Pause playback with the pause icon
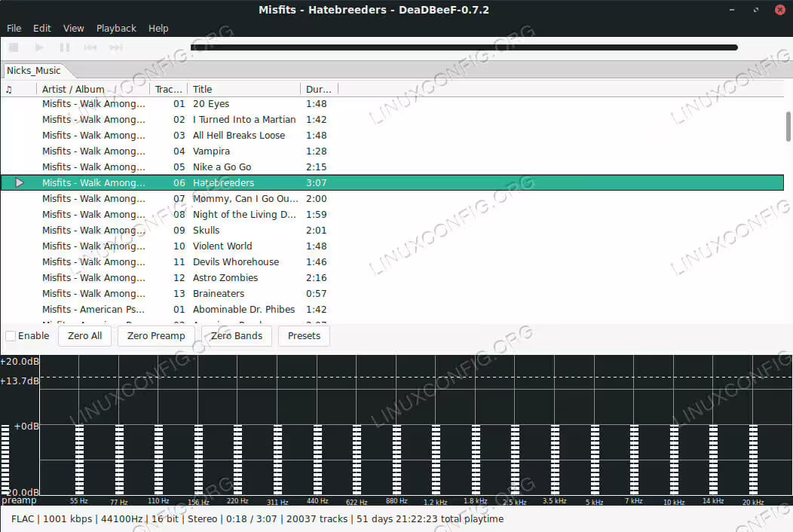This screenshot has width=793, height=532. point(65,47)
